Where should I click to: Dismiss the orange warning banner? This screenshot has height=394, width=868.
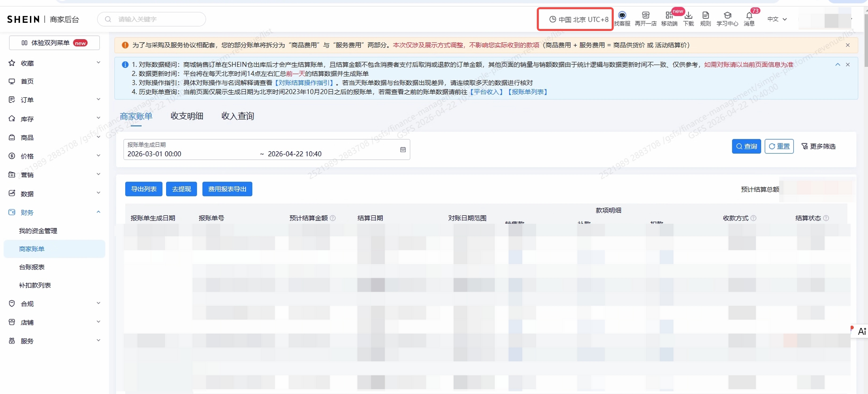pyautogui.click(x=848, y=45)
